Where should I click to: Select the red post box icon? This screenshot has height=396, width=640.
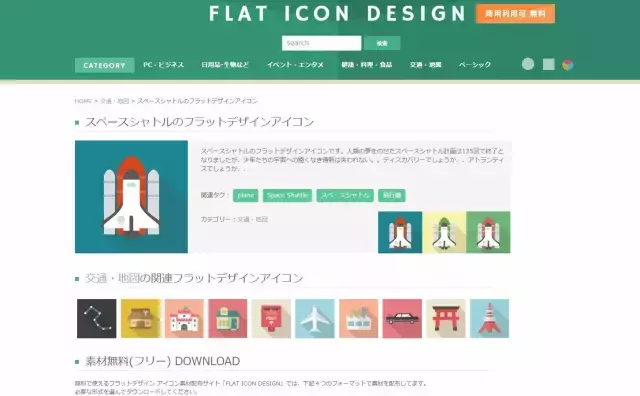(x=271, y=318)
